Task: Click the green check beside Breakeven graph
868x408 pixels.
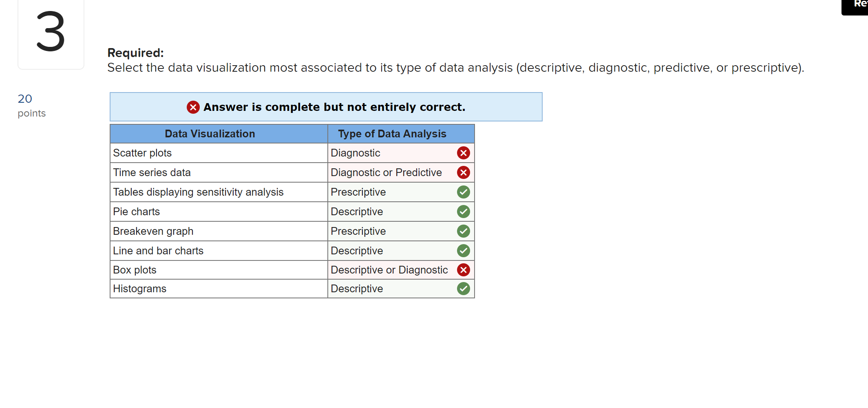Action: pos(463,231)
